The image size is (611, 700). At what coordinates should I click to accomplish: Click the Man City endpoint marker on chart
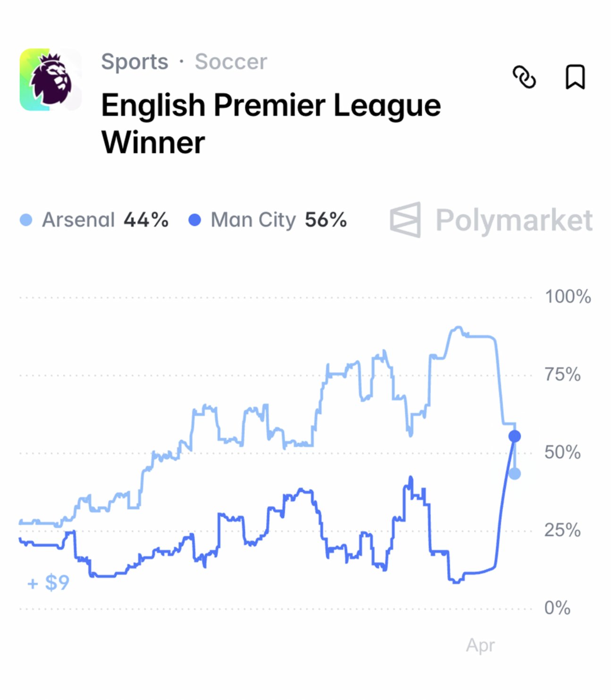click(515, 437)
